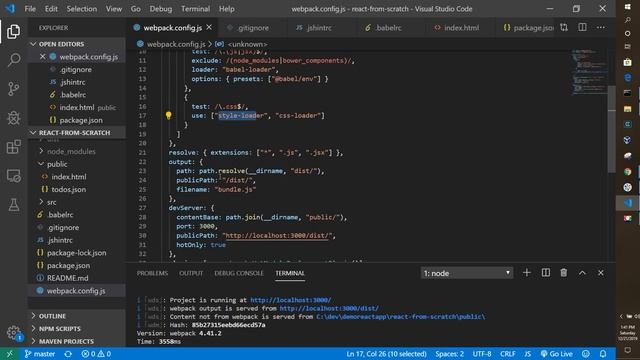Open the http://localhost:3000/dist/ terminal link
Viewport: 640px width, 360px height.
329,308
